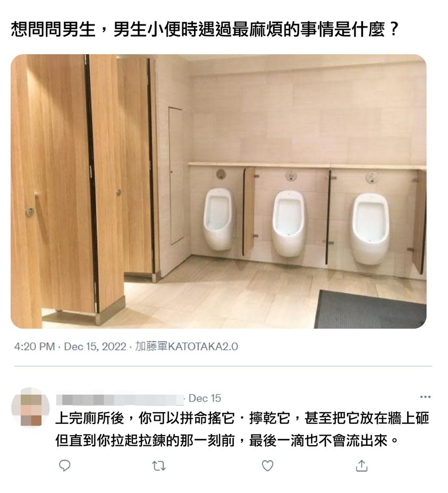Like the reply with heart icon
Image resolution: width=448 pixels, height=493 pixels.
[x=268, y=466]
